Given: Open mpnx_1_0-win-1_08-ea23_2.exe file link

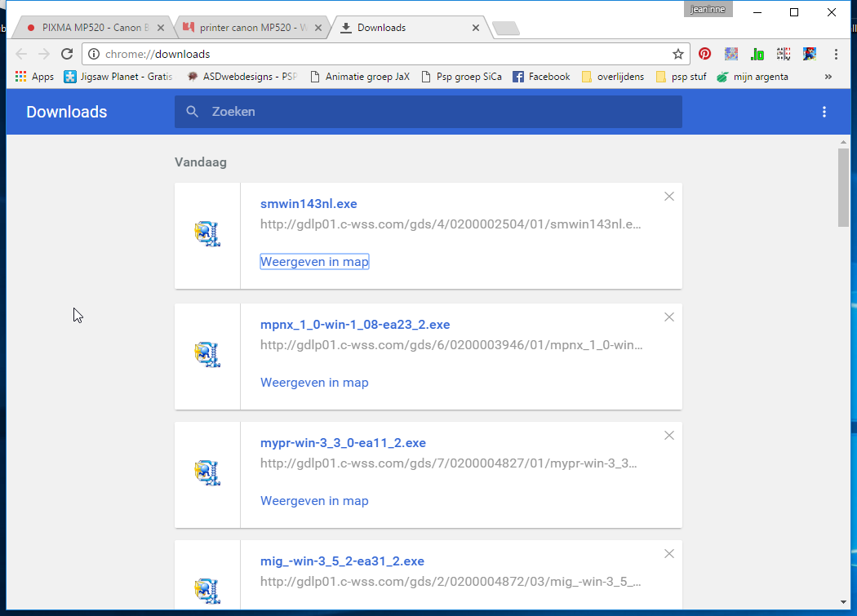Looking at the screenshot, I should click(355, 325).
